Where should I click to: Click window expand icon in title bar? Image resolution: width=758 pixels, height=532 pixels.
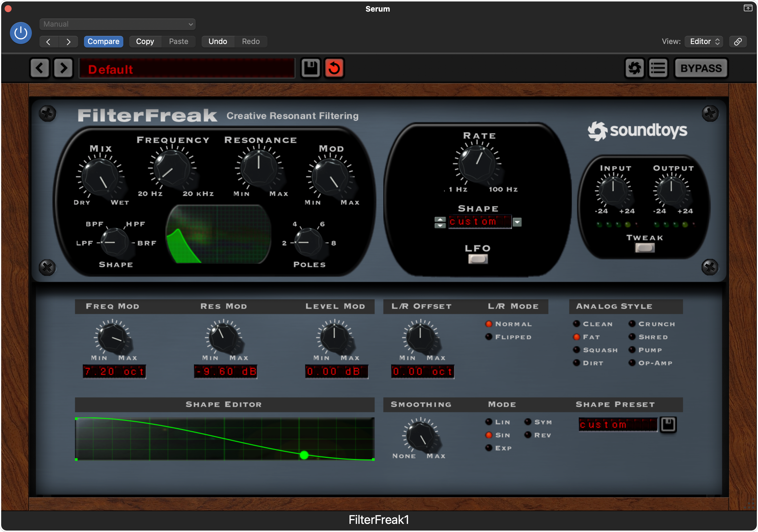coord(748,8)
